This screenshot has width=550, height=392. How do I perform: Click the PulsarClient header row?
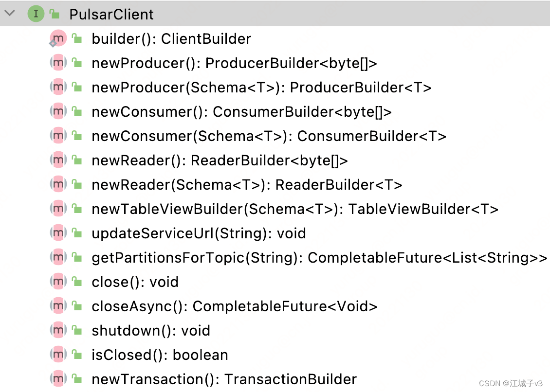pyautogui.click(x=111, y=14)
